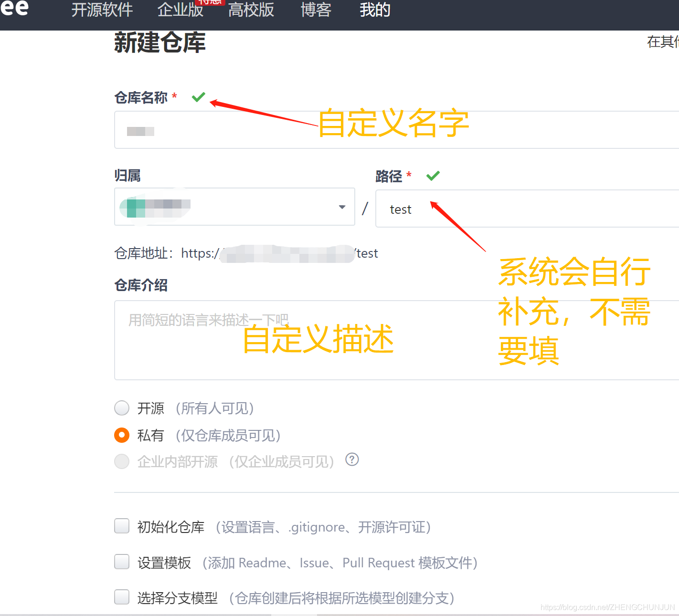Open the 我的 navigation menu
Viewport: 679px width, 616px height.
click(x=375, y=10)
